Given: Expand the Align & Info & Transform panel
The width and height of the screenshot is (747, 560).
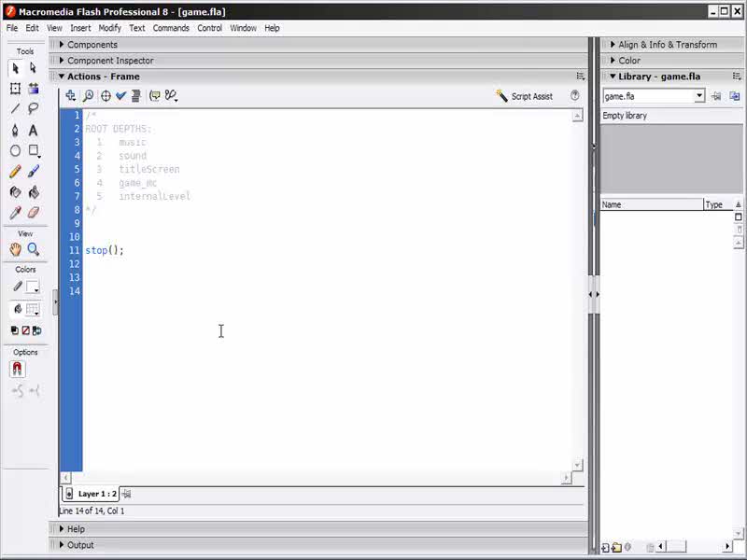Looking at the screenshot, I should [x=667, y=45].
